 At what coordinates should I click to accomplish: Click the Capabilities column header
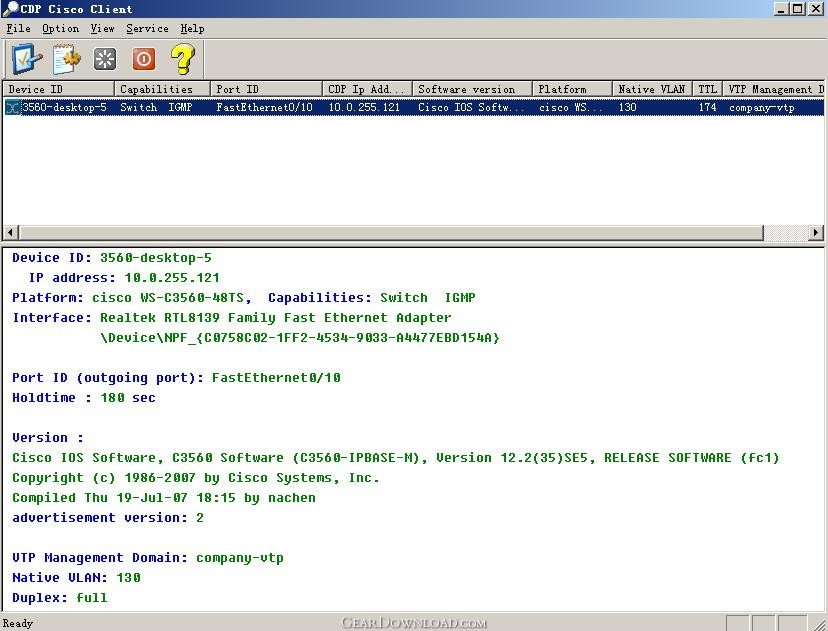[162, 89]
